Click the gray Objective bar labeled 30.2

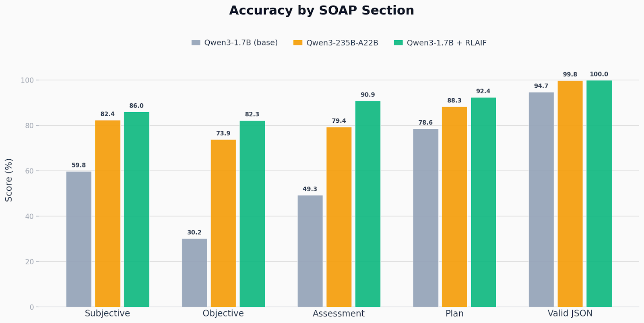tap(194, 273)
